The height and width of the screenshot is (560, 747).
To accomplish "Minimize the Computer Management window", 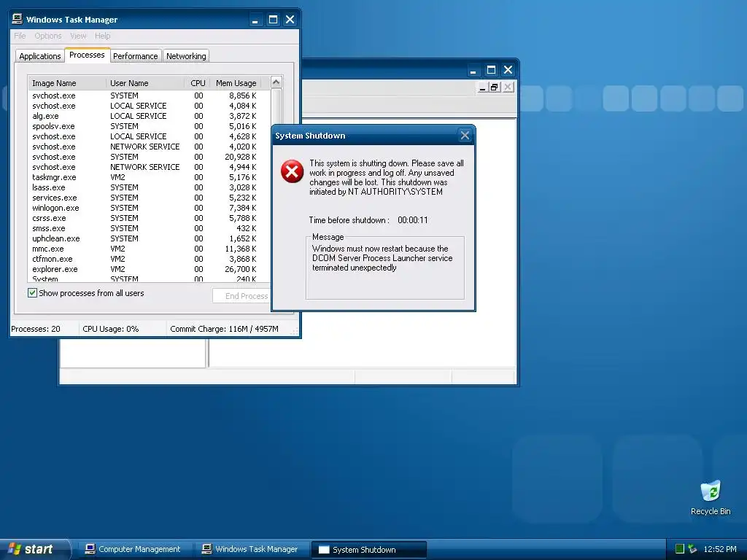I will pos(473,70).
